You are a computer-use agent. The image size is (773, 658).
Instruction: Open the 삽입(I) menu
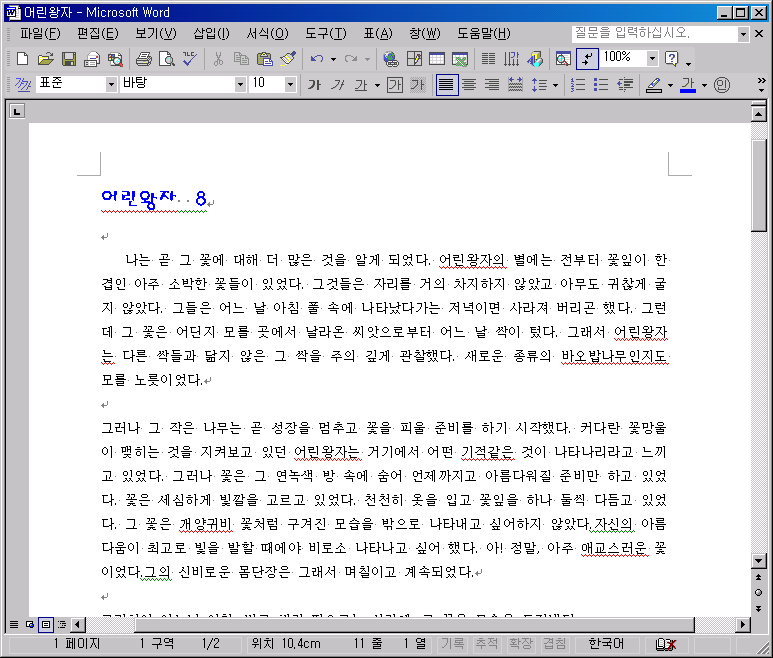point(211,34)
